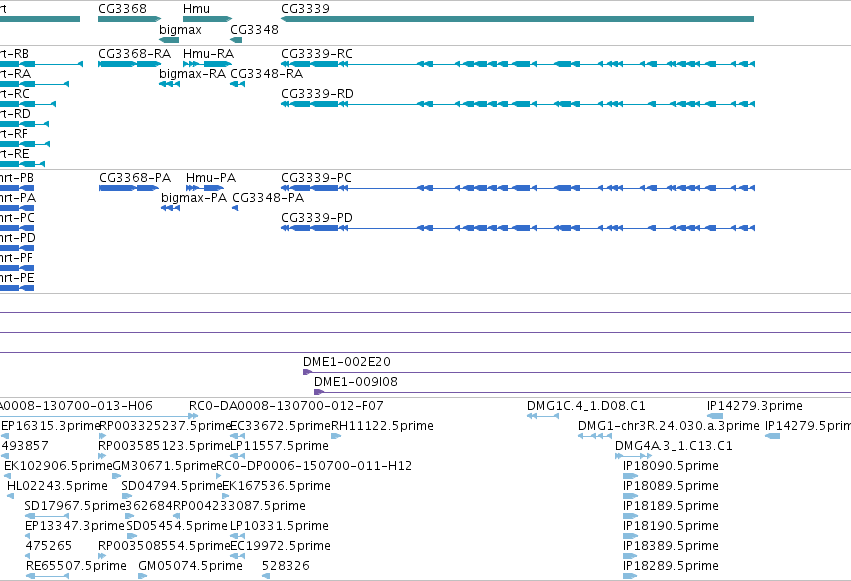Click the CG3339-PD protein label
Viewport: 851px width, 581px height.
[x=317, y=218]
